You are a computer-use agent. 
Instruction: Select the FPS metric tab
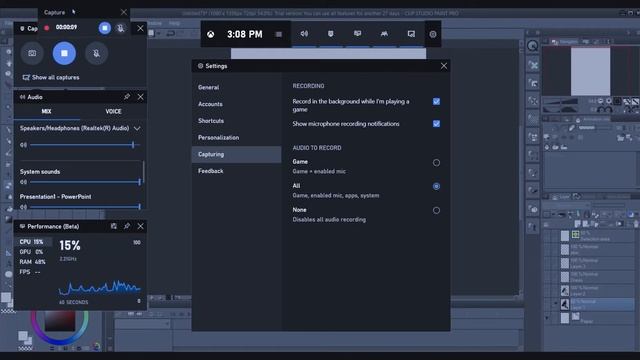[32, 272]
